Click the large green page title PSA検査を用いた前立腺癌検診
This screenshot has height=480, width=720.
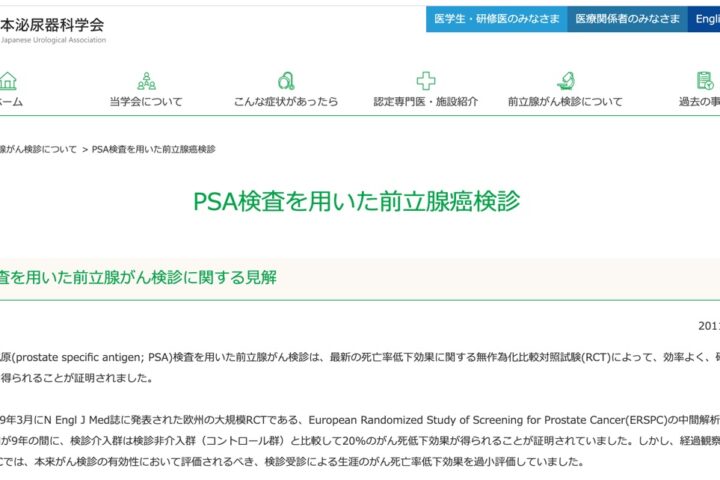[x=356, y=201]
